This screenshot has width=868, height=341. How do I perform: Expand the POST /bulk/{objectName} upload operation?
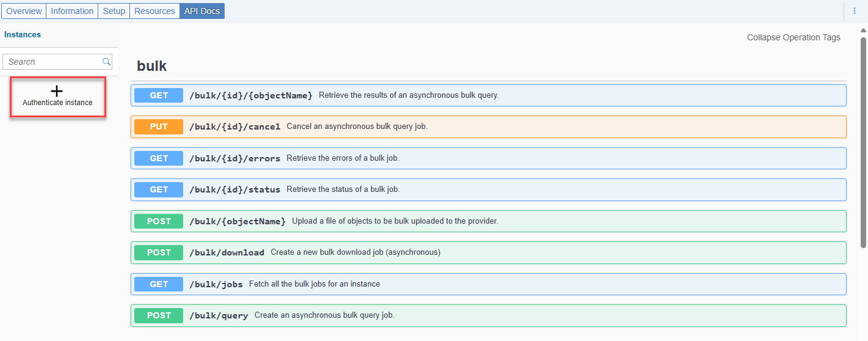pos(488,221)
